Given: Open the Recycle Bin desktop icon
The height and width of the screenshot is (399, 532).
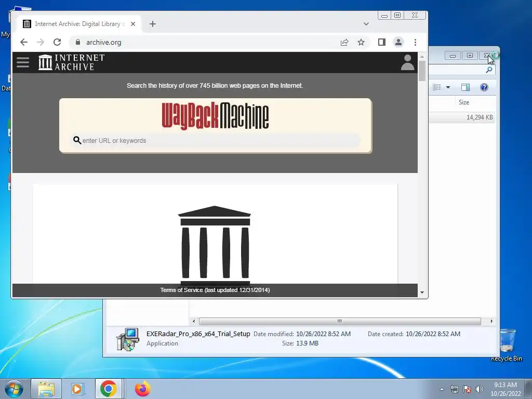Looking at the screenshot, I should pos(507,344).
